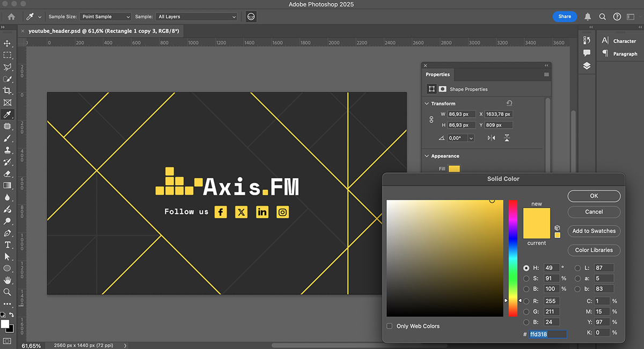Flip the shape horizontally in Properties
644x349 pixels.
tap(491, 138)
